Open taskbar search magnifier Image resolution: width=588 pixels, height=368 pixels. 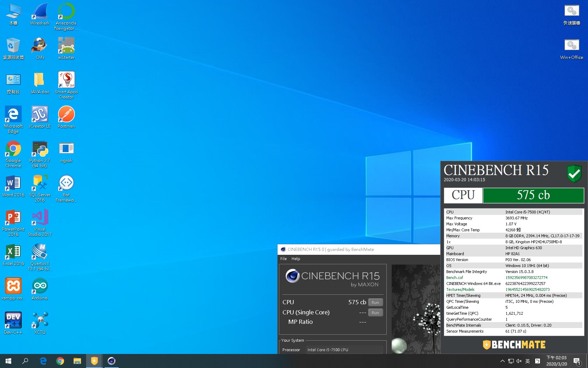pos(25,361)
